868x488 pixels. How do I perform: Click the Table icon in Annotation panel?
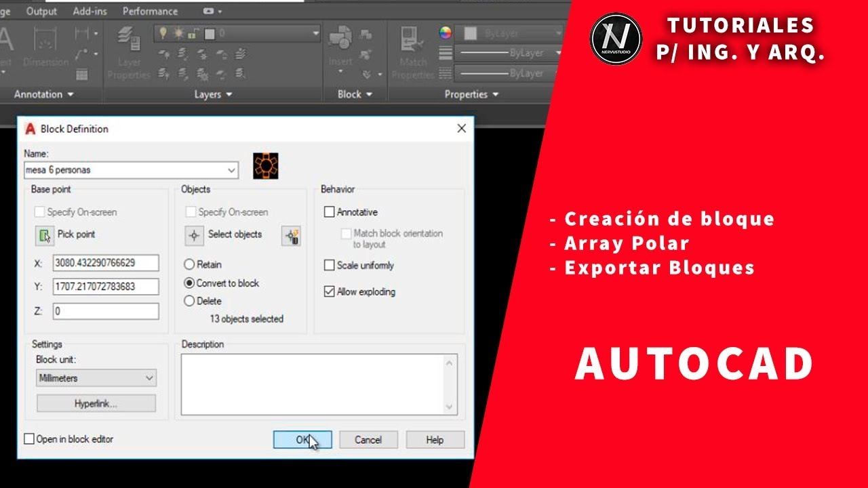click(82, 74)
